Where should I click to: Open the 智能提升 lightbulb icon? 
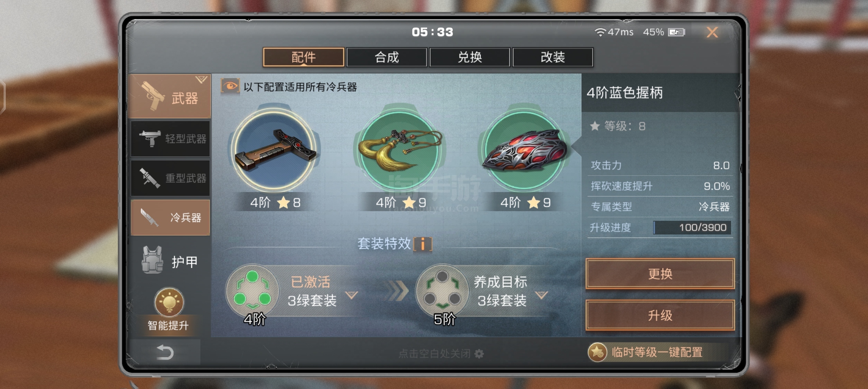point(169,302)
